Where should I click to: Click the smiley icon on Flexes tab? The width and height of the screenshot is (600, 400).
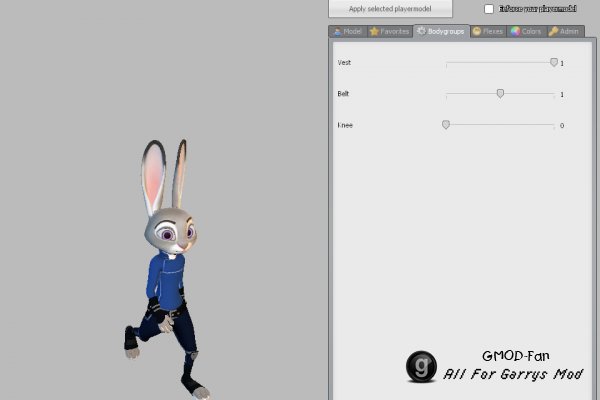pyautogui.click(x=476, y=31)
